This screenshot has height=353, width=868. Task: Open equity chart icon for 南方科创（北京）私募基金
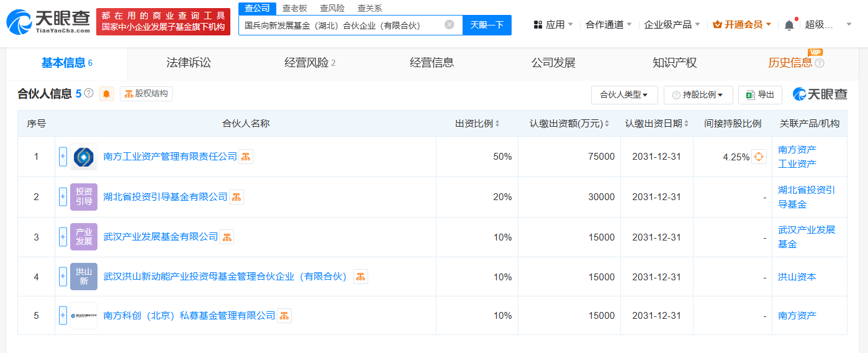pyautogui.click(x=284, y=316)
